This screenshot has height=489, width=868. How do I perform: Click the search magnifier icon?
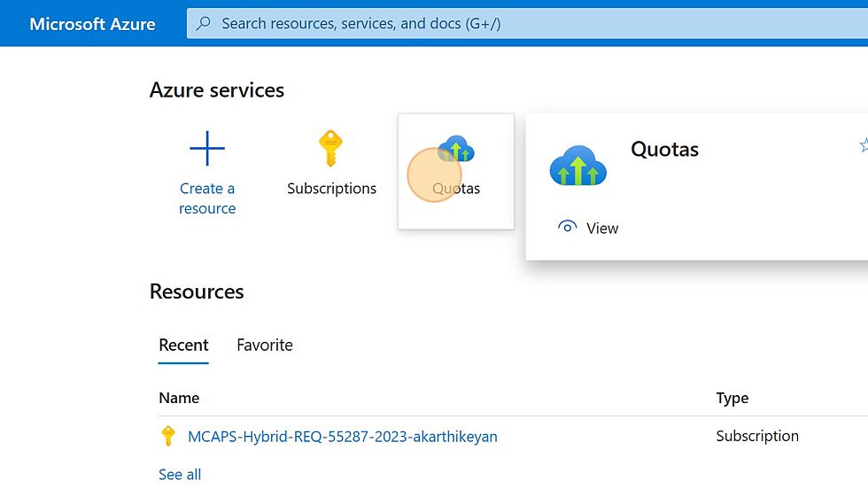203,23
